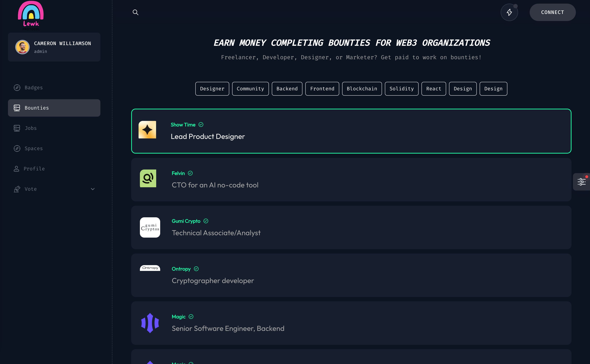Open Jobs in sidebar
Viewport: 590px width, 364px height.
[x=54, y=128]
